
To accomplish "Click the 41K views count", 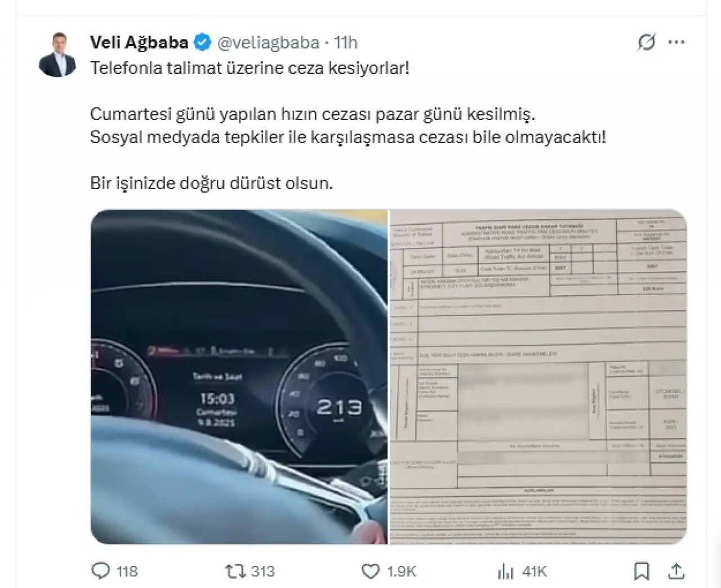I will click(535, 571).
